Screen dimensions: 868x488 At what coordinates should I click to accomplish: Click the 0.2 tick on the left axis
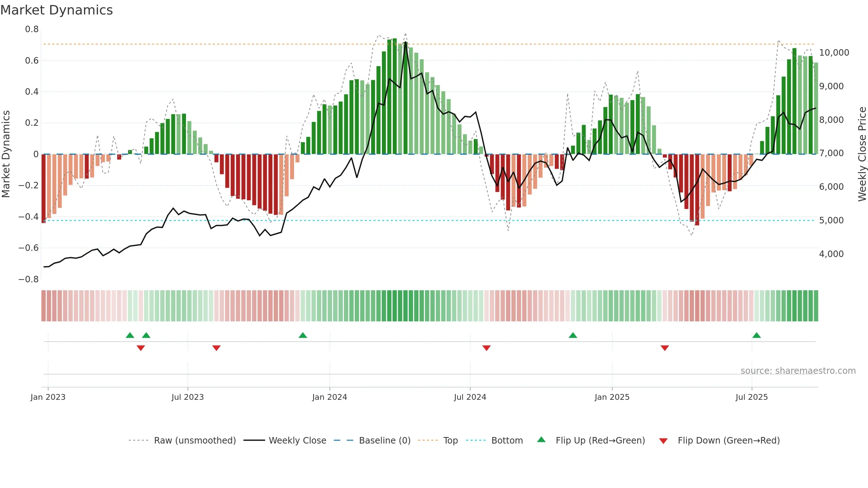point(32,123)
